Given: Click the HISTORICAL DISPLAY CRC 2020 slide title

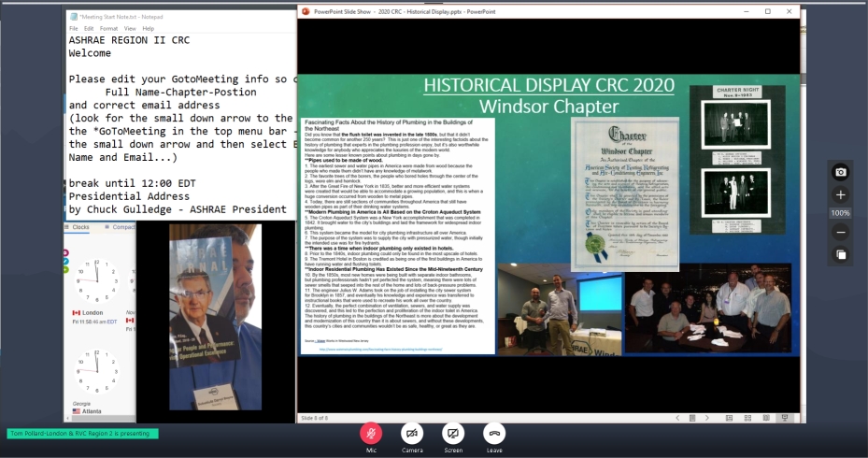Looking at the screenshot, I should pyautogui.click(x=548, y=85).
